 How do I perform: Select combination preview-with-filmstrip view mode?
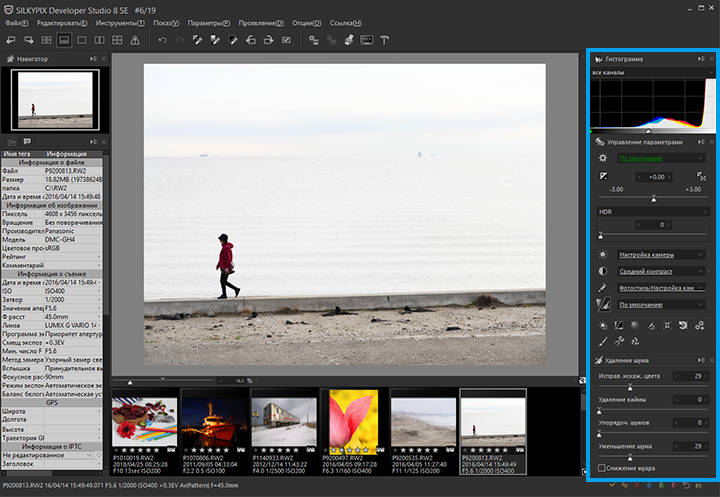pyautogui.click(x=64, y=40)
